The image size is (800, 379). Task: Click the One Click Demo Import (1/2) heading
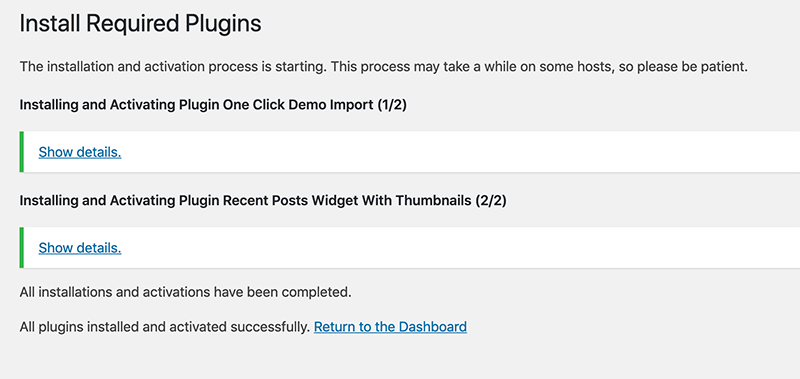[x=213, y=105]
